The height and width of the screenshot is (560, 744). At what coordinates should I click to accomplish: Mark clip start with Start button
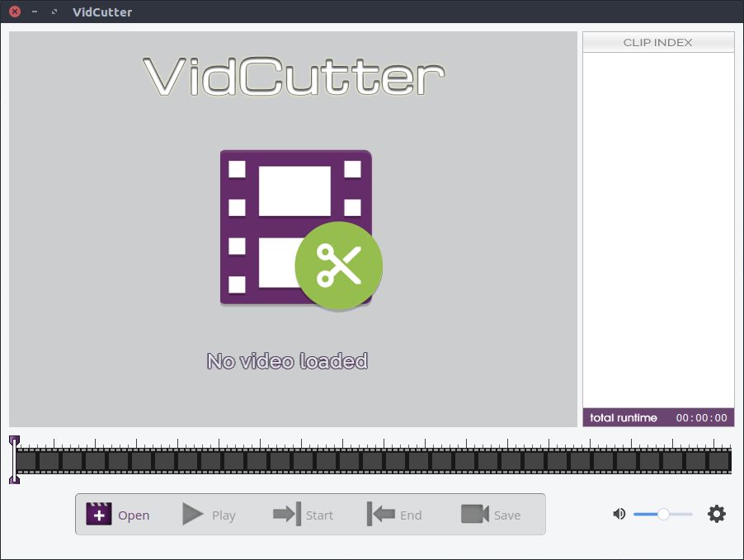click(x=303, y=515)
